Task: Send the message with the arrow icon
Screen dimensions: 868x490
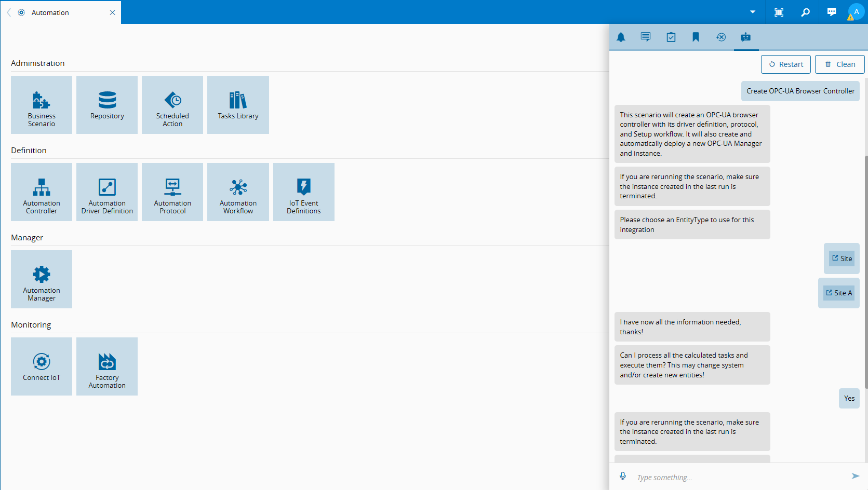Action: 856,477
